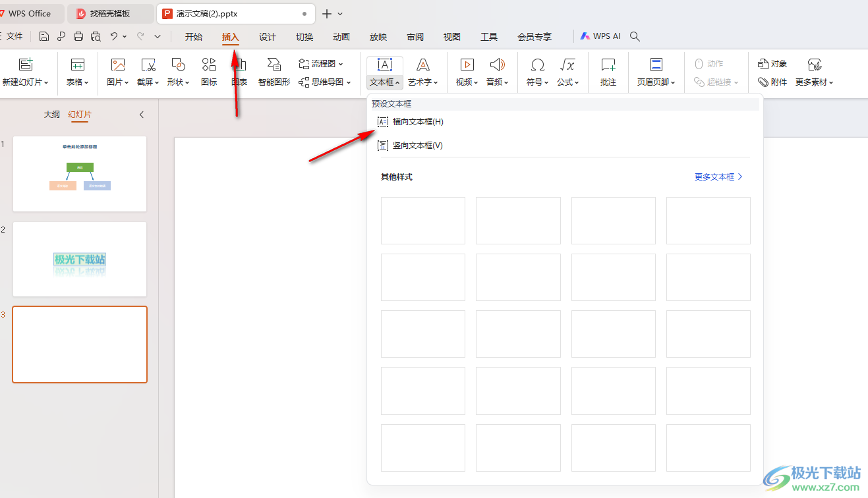This screenshot has width=868, height=498.
Task: Click the Print Preview icon
Action: 96,37
